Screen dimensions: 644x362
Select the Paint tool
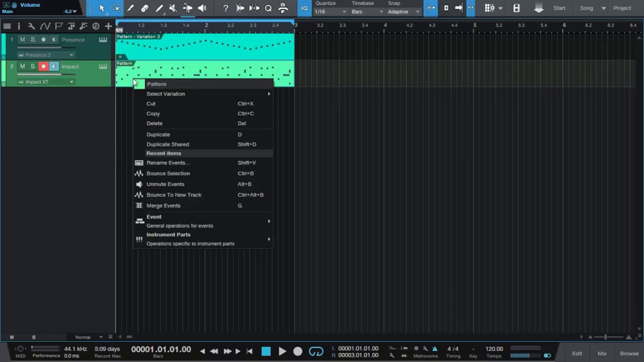159,8
